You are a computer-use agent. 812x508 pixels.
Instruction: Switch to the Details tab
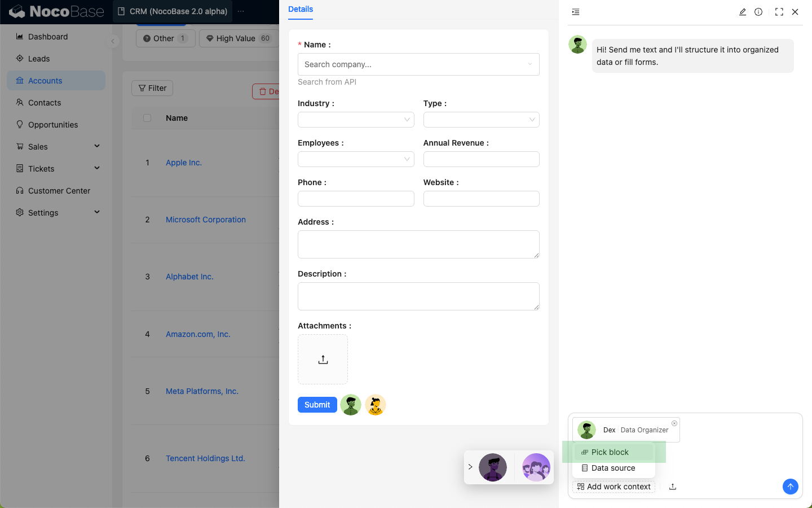(301, 10)
